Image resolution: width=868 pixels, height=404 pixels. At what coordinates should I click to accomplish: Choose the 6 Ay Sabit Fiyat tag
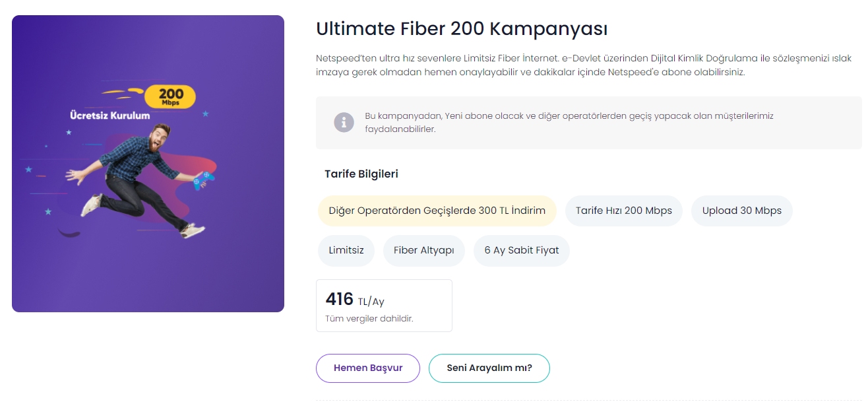click(521, 251)
